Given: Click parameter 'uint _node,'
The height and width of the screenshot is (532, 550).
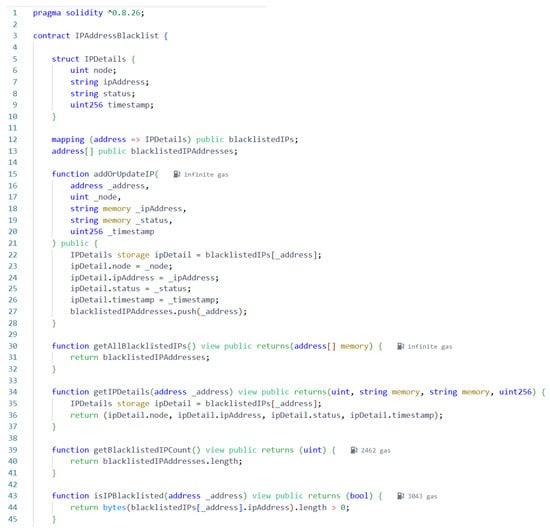Looking at the screenshot, I should [x=95, y=197].
